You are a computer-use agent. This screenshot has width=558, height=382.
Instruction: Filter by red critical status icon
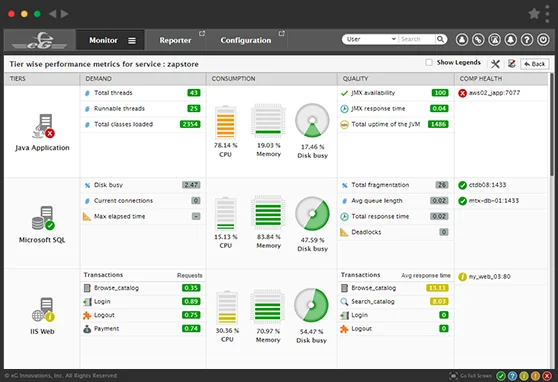pyautogui.click(x=547, y=376)
